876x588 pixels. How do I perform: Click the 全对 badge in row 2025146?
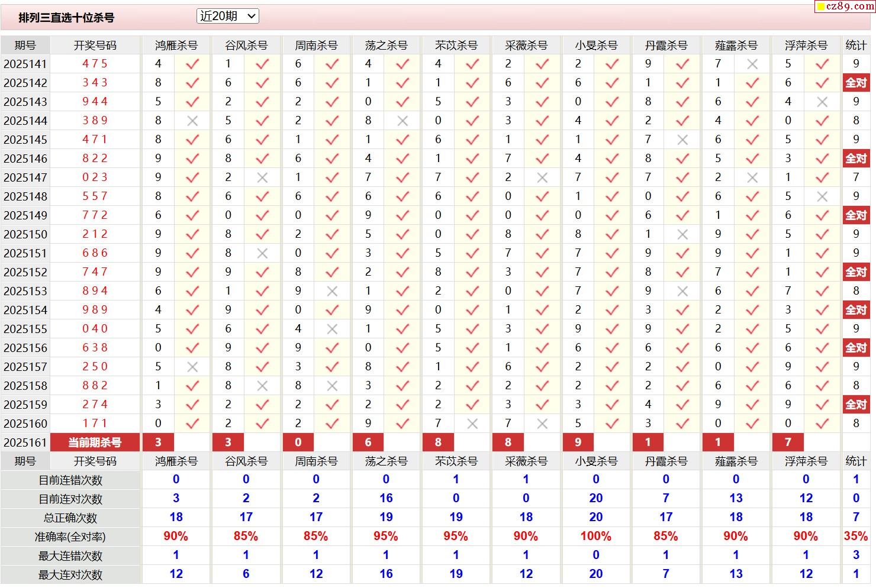(x=856, y=159)
